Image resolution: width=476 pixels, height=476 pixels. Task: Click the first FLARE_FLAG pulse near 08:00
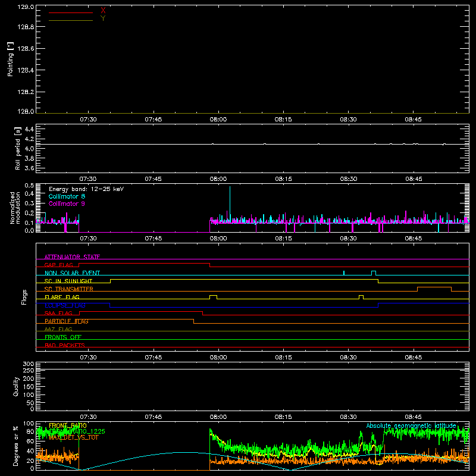click(213, 297)
